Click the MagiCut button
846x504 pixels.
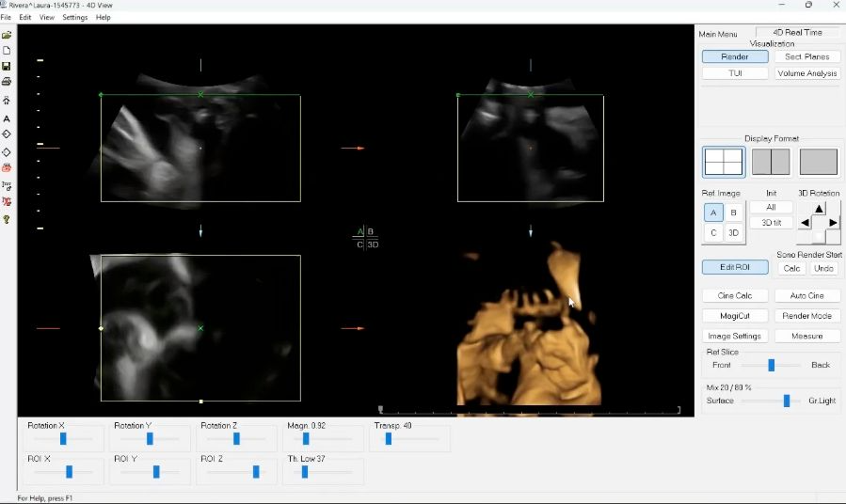[x=735, y=316]
